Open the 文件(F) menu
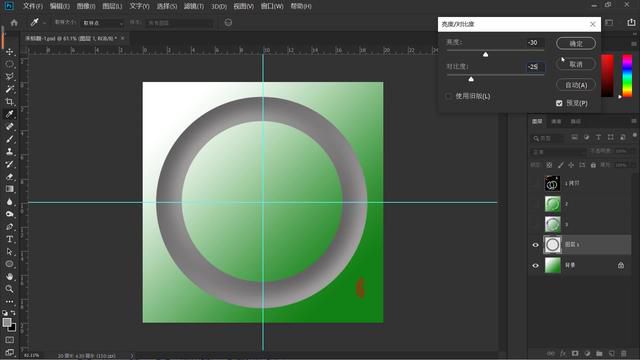 [33, 6]
